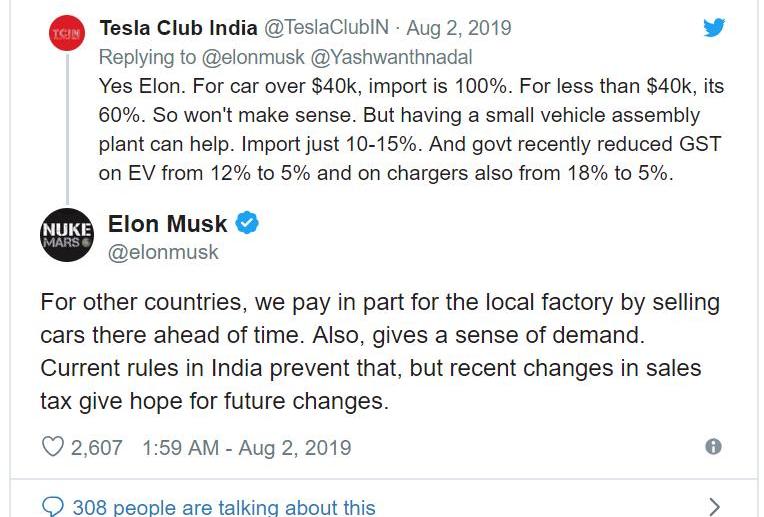Click the speech bubble conversation icon
This screenshot has width=764, height=517.
pyautogui.click(x=53, y=507)
